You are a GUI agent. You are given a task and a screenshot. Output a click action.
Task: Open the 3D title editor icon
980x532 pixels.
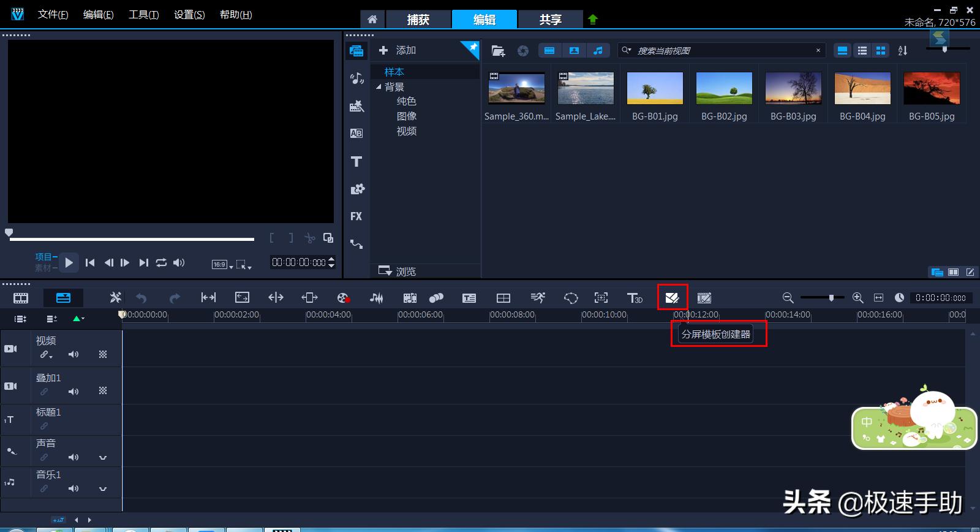635,298
